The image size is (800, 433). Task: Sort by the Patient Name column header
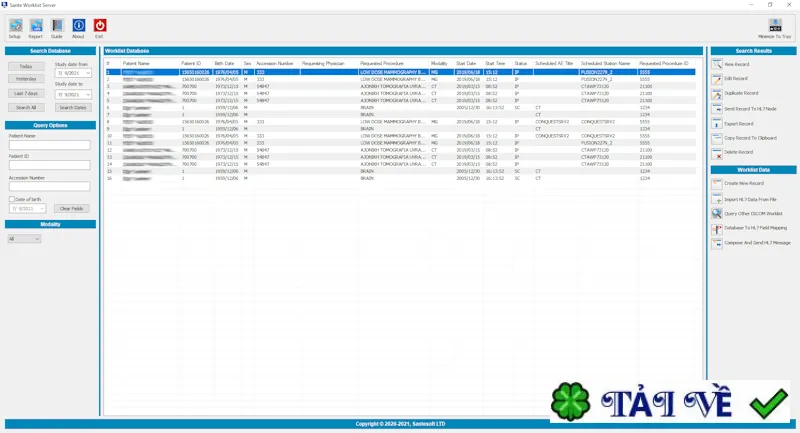pyautogui.click(x=136, y=63)
